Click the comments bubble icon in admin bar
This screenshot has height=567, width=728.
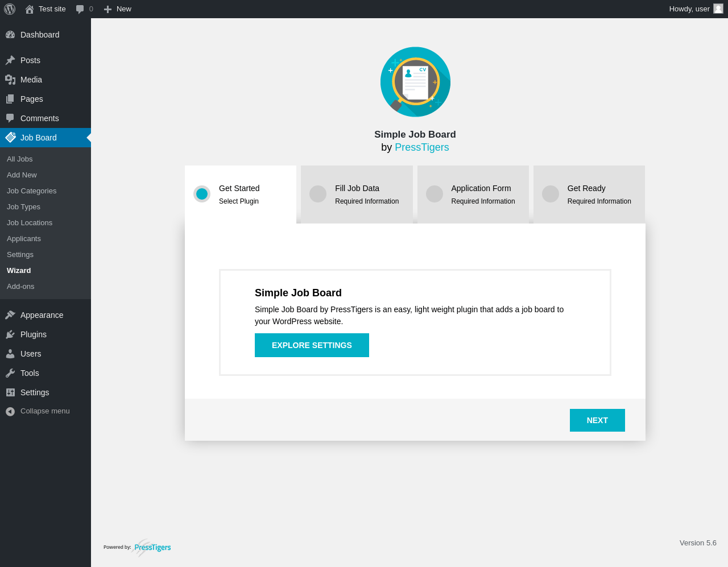80,9
